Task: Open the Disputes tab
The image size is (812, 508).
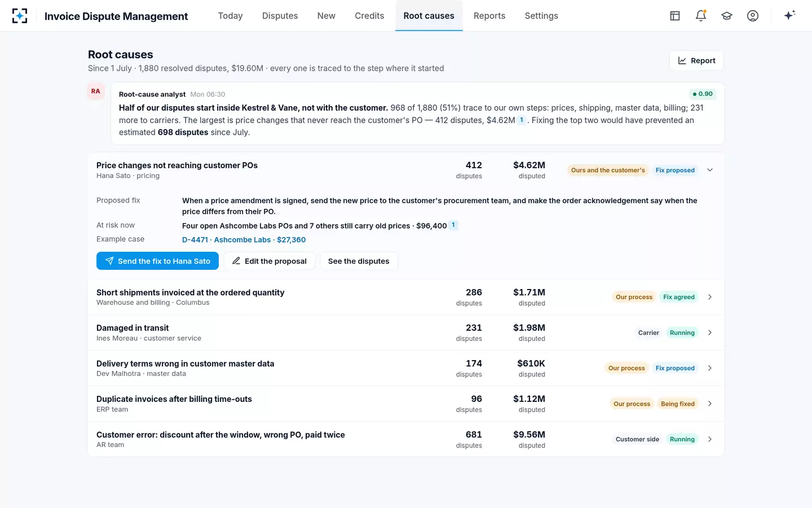Action: pos(280,16)
